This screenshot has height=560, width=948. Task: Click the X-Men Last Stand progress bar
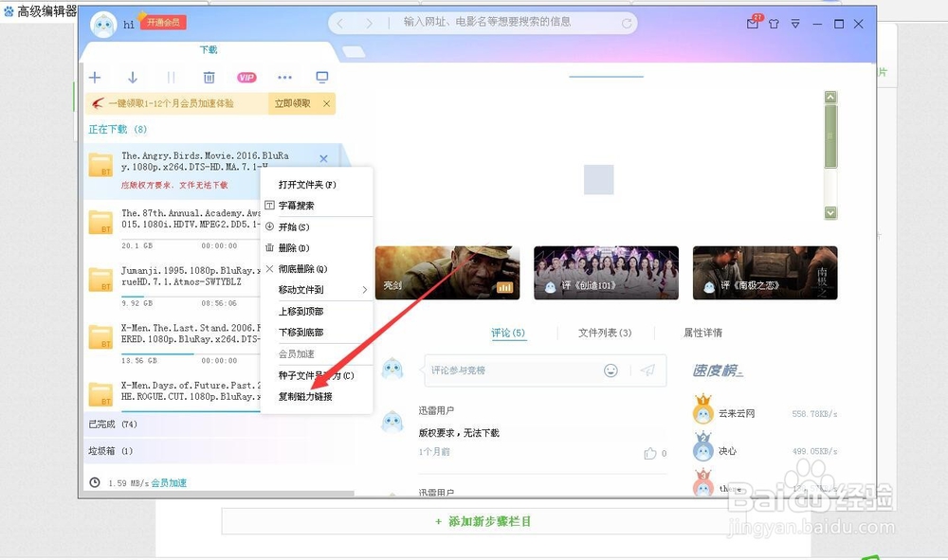[x=191, y=353]
